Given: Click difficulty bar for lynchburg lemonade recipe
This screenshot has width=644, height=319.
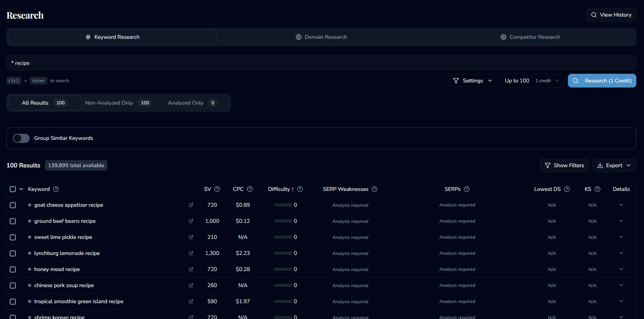Looking at the screenshot, I should pyautogui.click(x=283, y=253).
